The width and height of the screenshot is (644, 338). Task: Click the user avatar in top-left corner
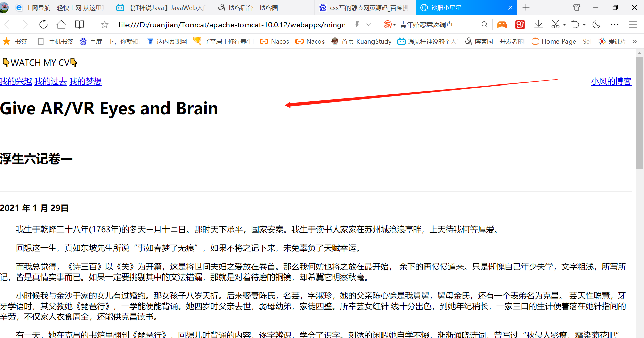click(x=4, y=7)
